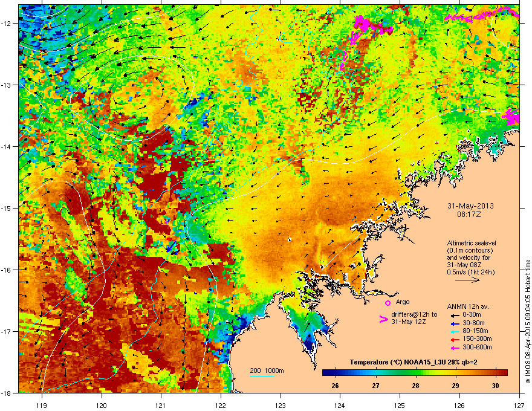532x411 pixels.
Task: Click latitude axis label -16
Action: coord(6,270)
